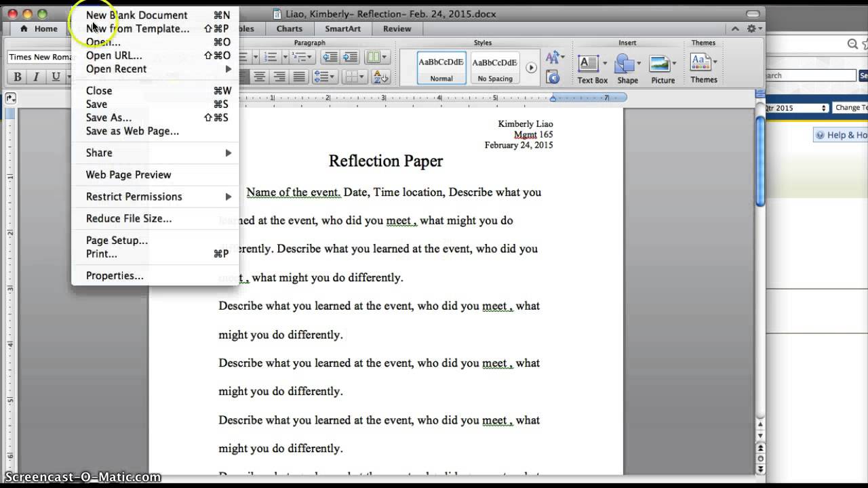Apply bold formatting with the B button

[x=18, y=77]
